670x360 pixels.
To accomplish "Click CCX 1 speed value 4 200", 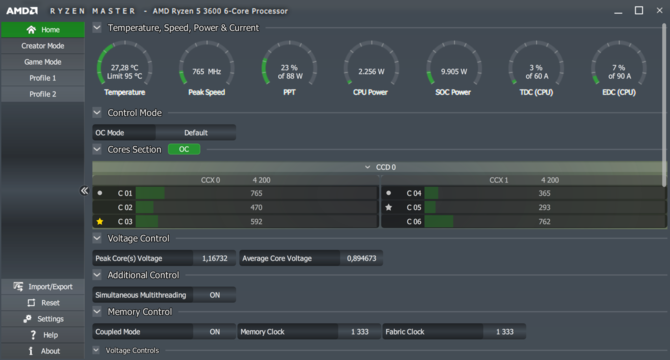I will pos(550,180).
